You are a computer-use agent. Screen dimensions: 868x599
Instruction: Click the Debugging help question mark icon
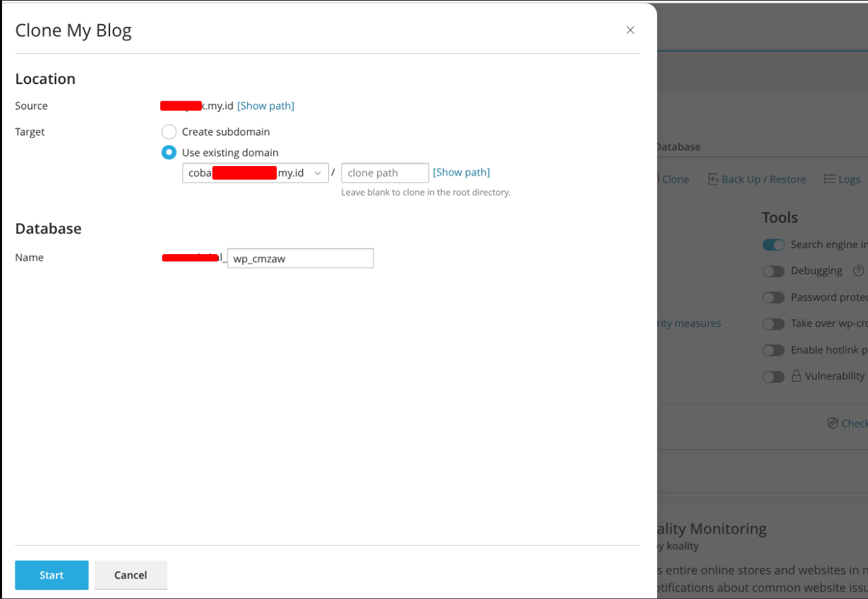pyautogui.click(x=858, y=271)
